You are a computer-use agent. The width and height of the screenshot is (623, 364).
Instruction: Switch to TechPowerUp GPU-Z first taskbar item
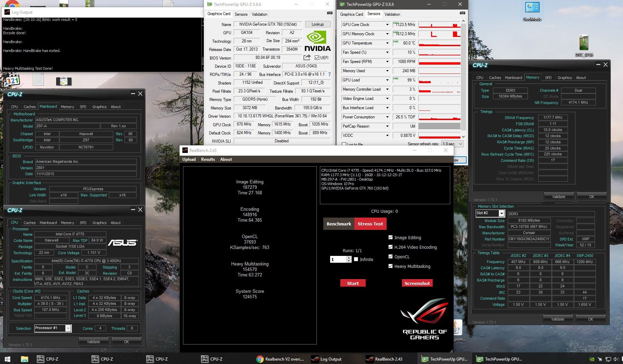[445, 359]
